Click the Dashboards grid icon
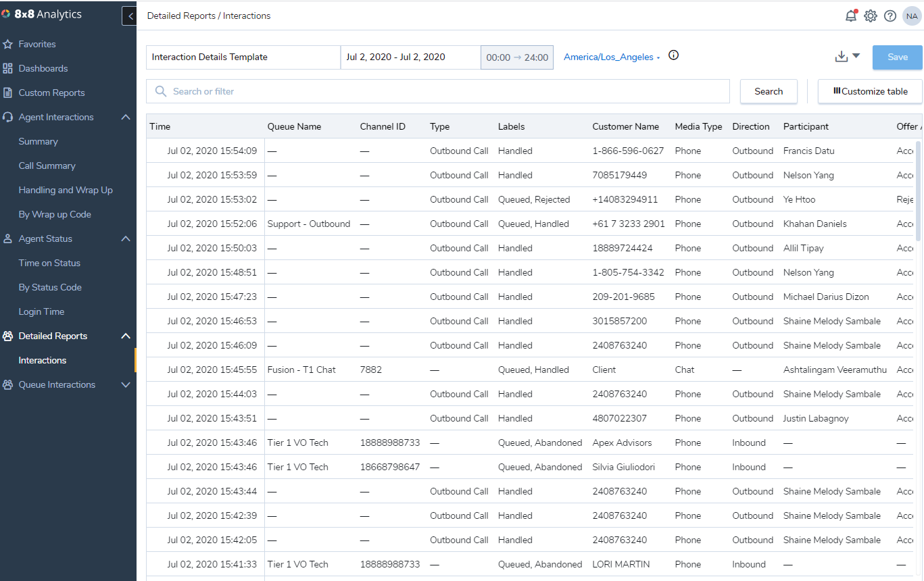924x581 pixels. [x=8, y=68]
